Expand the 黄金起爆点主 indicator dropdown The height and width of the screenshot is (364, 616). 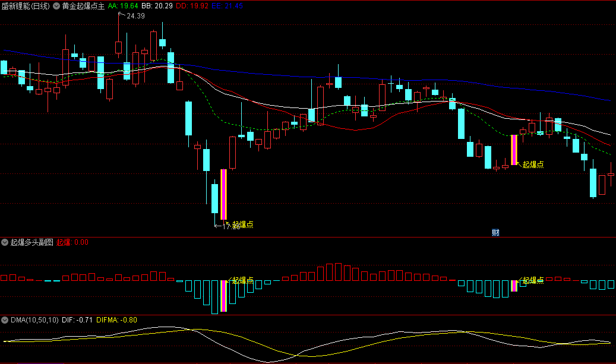point(56,6)
